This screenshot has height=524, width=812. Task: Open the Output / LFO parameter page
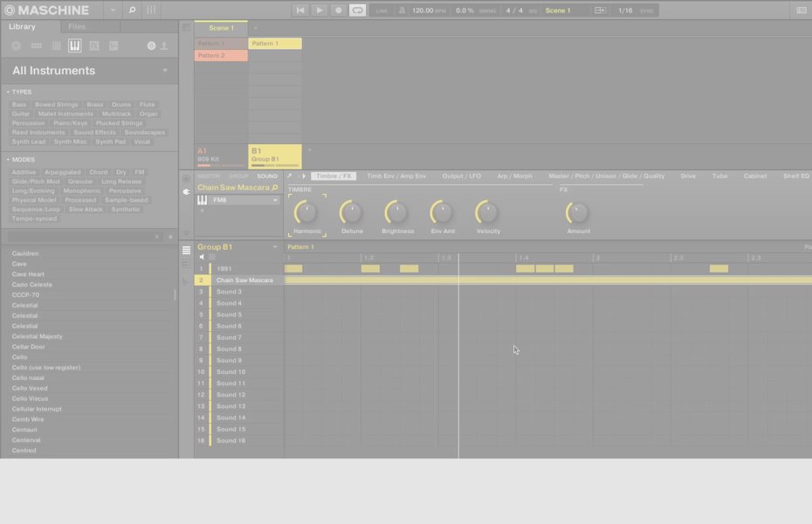click(x=461, y=176)
